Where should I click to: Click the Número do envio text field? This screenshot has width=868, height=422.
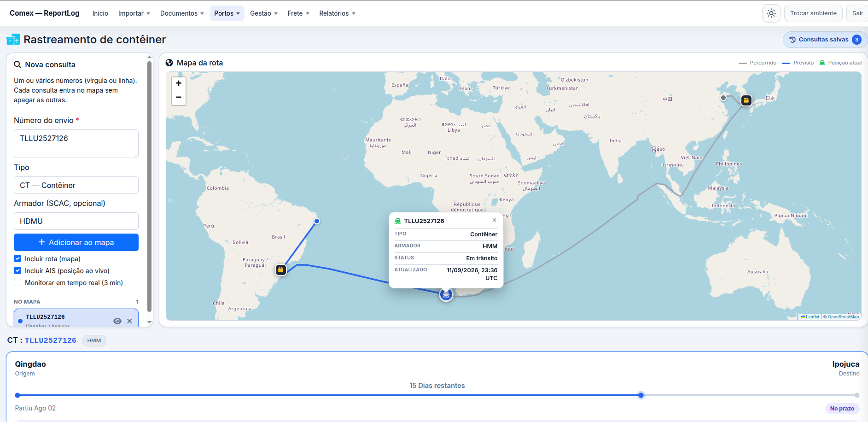(76, 144)
